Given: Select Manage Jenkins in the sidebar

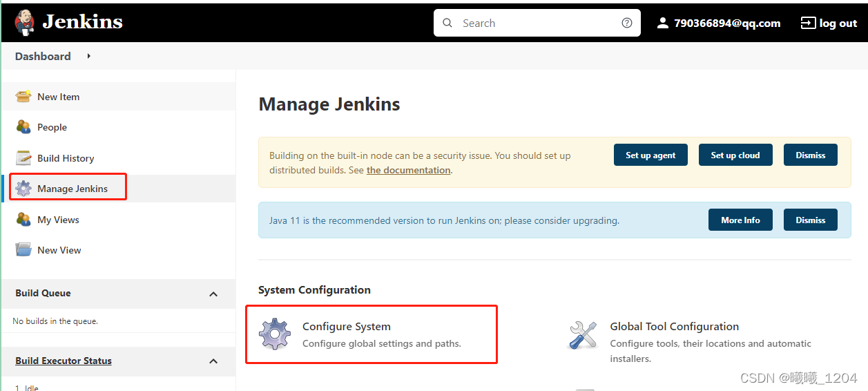Looking at the screenshot, I should [73, 189].
